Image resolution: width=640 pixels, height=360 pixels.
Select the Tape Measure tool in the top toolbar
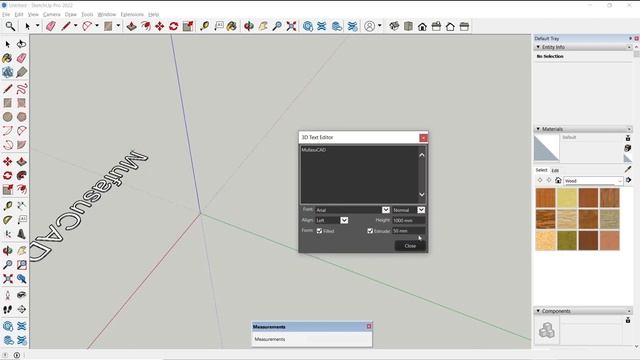click(204, 27)
